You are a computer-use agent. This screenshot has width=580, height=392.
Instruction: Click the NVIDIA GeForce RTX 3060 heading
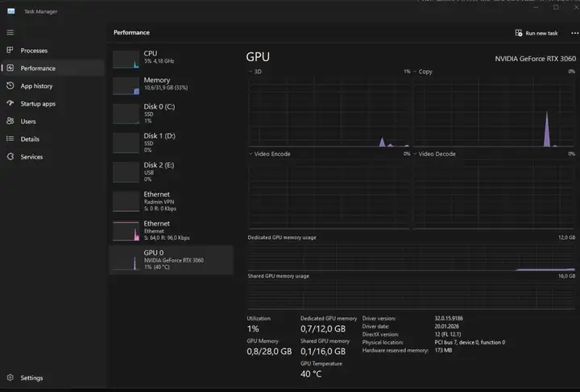[x=535, y=59]
